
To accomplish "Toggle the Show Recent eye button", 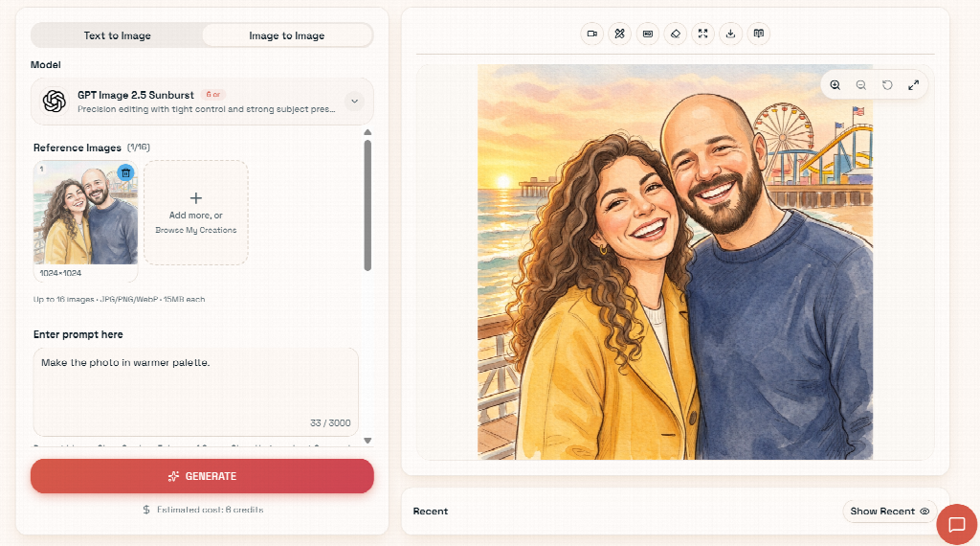I will (x=889, y=511).
